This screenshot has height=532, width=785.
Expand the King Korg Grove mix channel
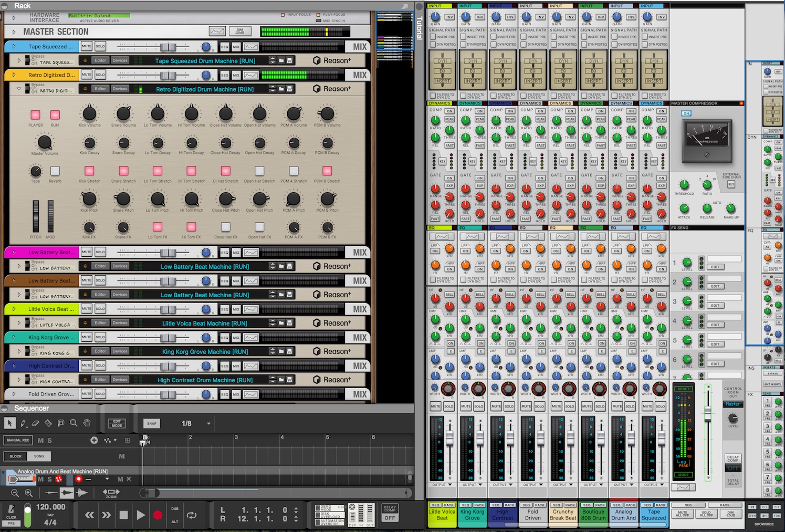click(x=14, y=337)
